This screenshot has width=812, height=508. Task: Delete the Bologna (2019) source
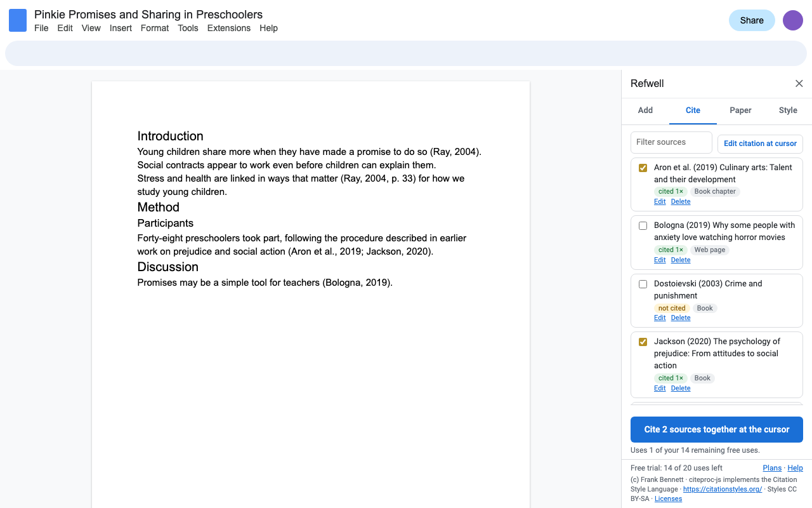(681, 260)
